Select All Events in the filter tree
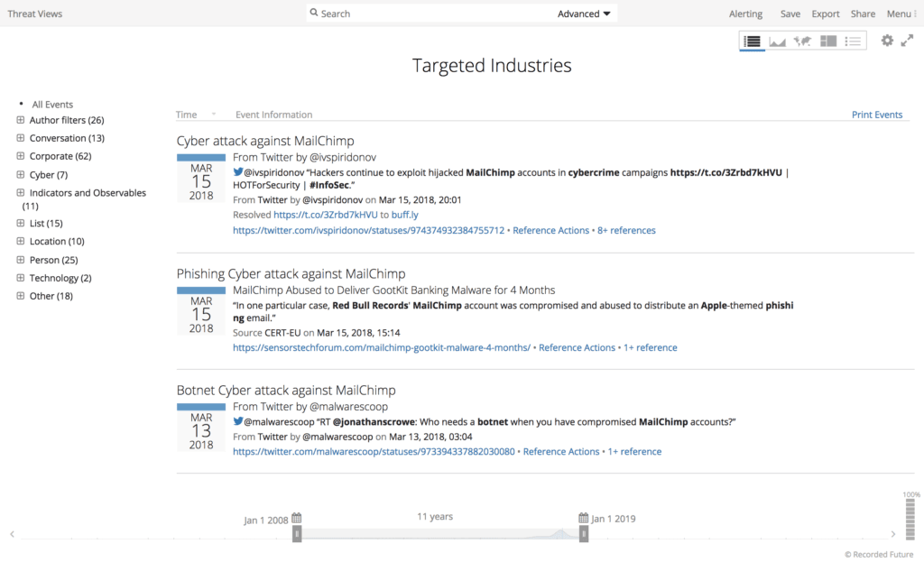 point(52,105)
